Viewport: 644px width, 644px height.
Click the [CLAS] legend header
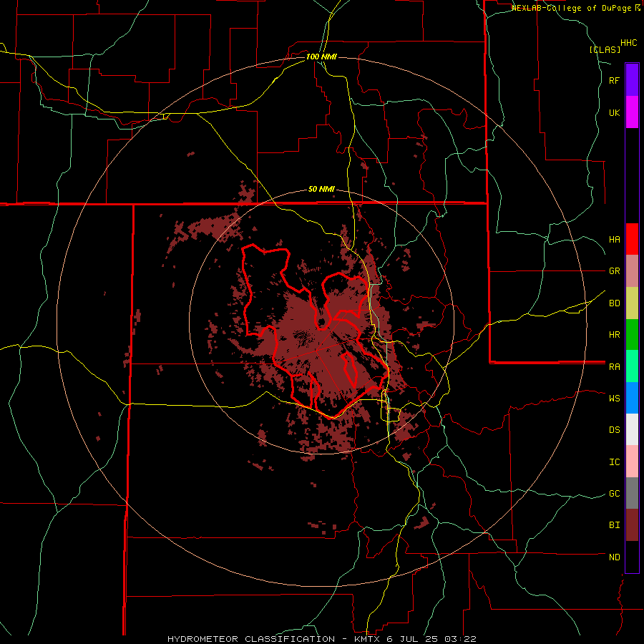coord(605,50)
